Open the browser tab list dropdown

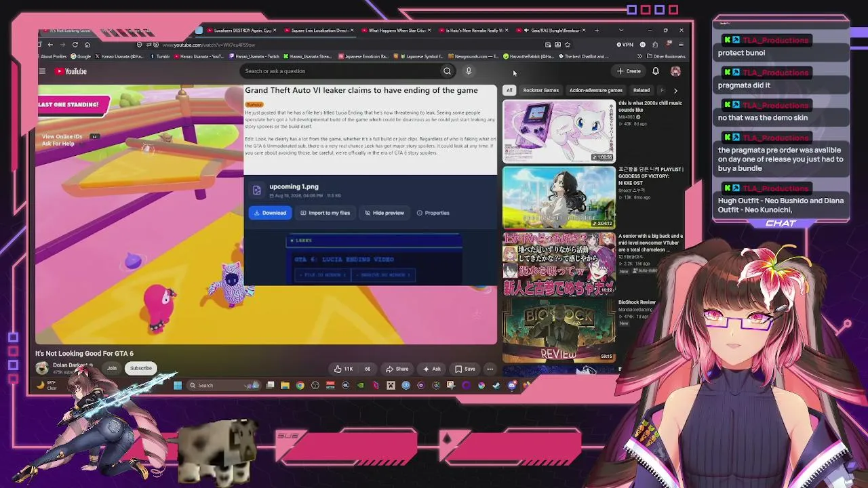click(x=621, y=30)
